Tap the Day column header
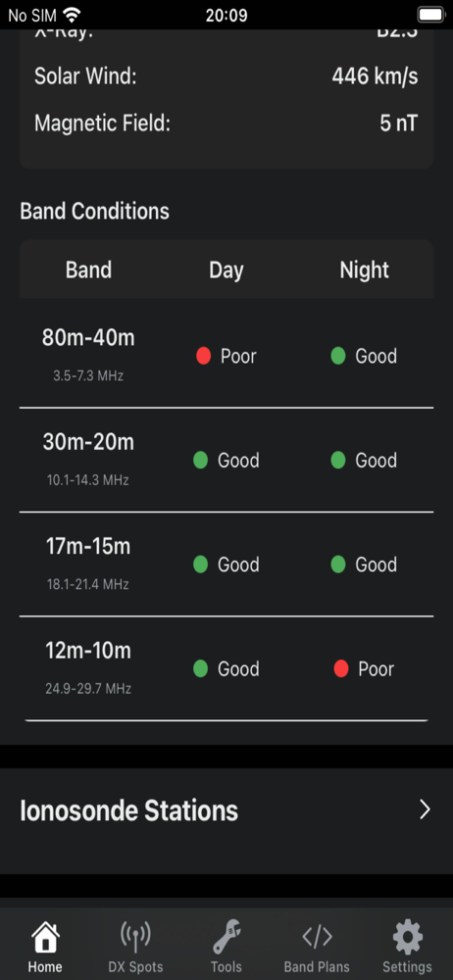This screenshot has height=980, width=453. (x=226, y=270)
